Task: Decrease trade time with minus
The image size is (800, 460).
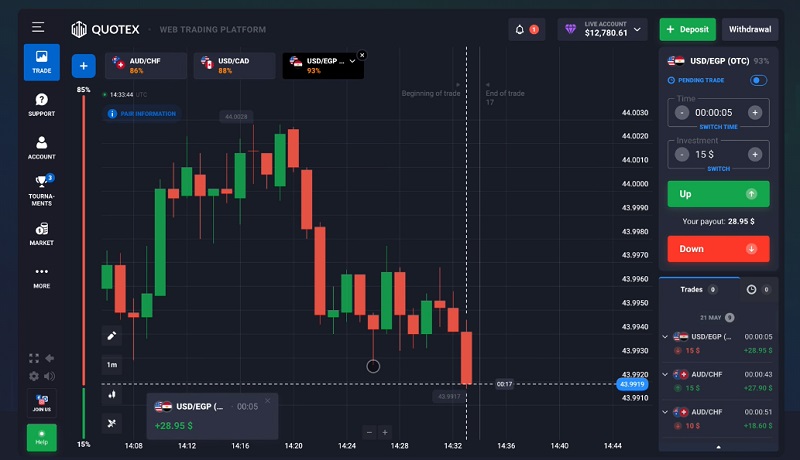Action: point(682,113)
